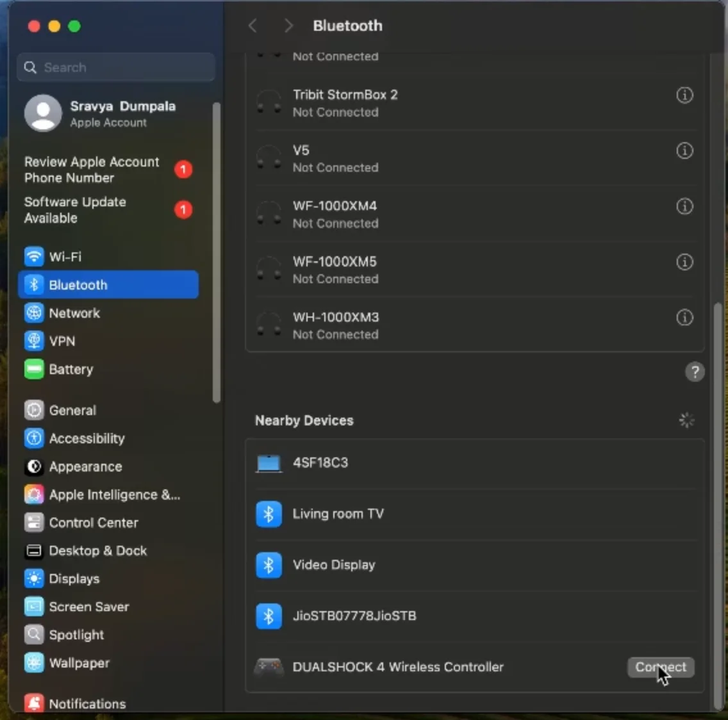This screenshot has width=728, height=720.
Task: Focus the Search field
Action: (x=116, y=67)
